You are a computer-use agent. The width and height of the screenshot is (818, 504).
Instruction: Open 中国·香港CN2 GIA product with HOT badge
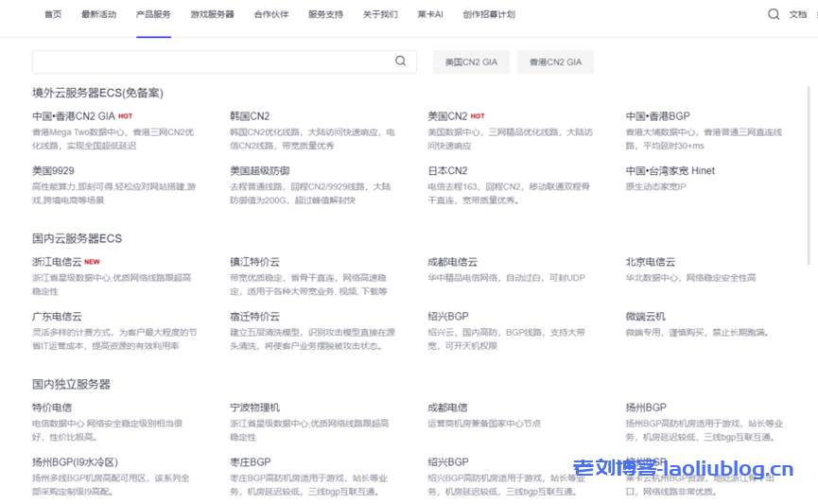coord(74,116)
